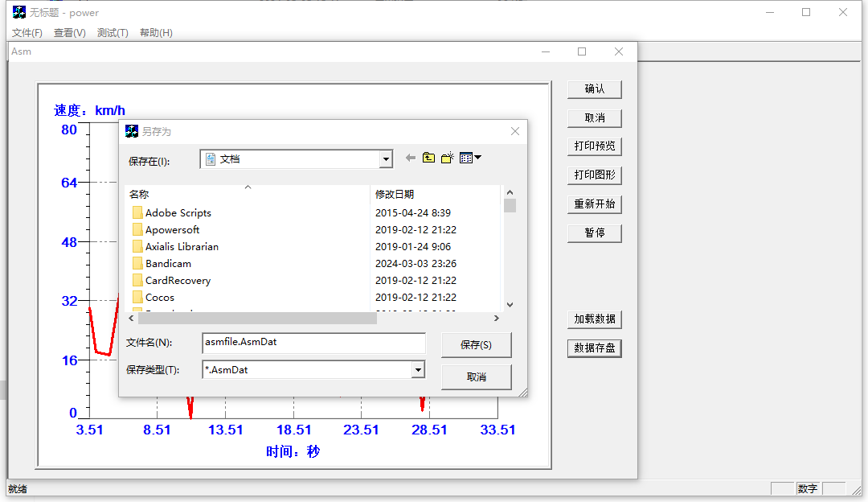Sort files by 修改日期 column
The image size is (868, 502).
(x=395, y=195)
